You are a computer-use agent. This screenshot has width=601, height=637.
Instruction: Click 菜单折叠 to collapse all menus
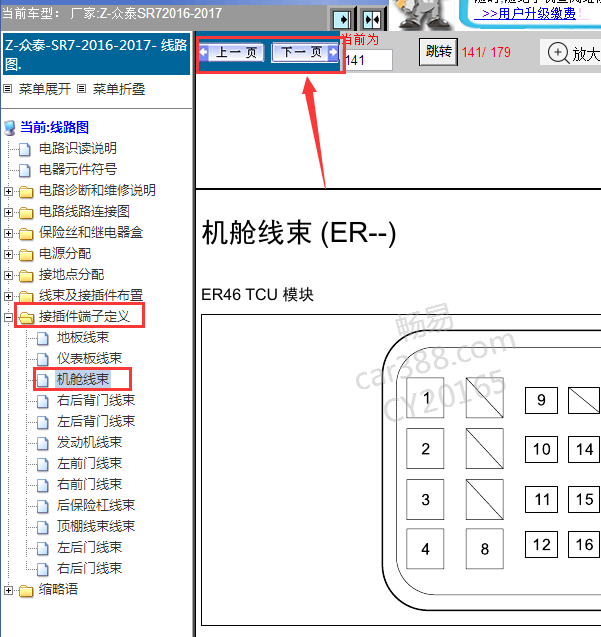[119, 89]
